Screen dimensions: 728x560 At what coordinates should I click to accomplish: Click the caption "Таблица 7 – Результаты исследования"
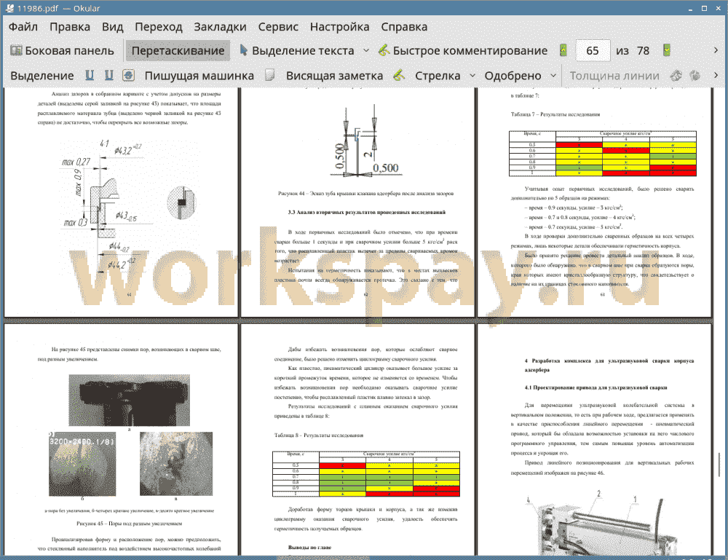[555, 114]
